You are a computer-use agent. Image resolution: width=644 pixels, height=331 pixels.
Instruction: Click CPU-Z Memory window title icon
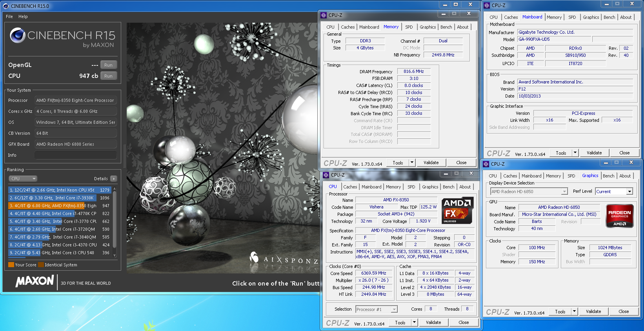click(x=324, y=15)
